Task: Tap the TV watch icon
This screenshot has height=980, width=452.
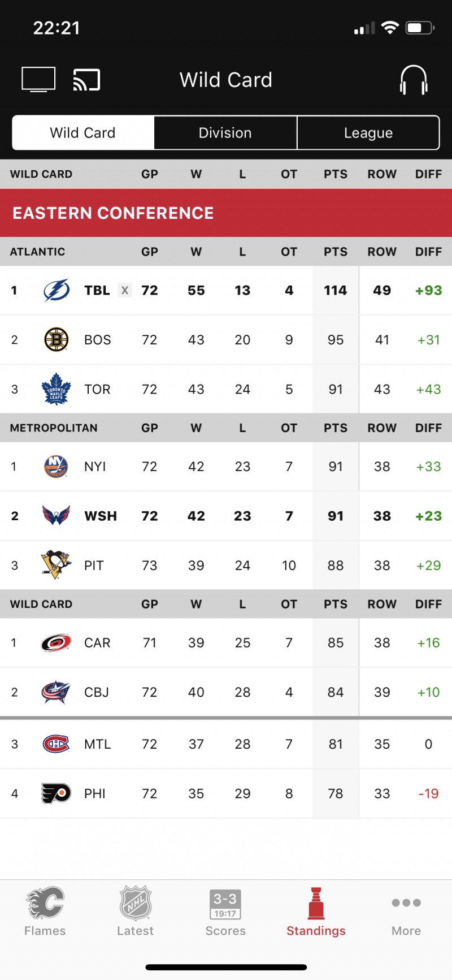Action: click(38, 79)
